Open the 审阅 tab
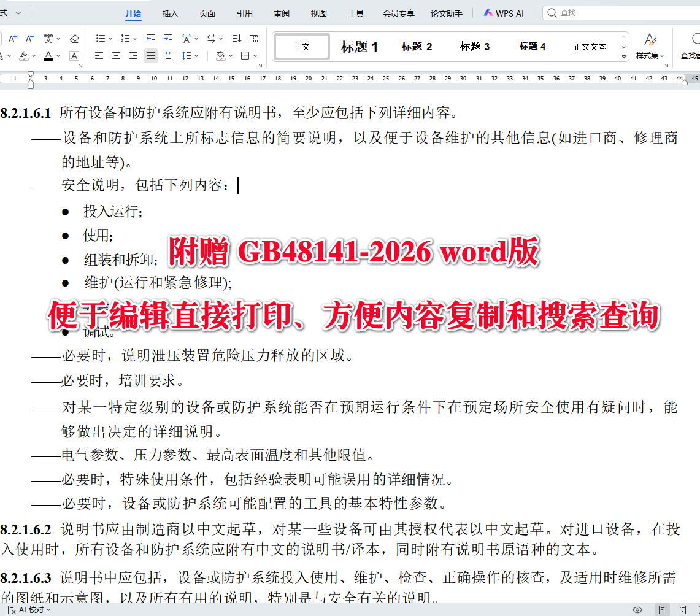700x616 pixels. click(282, 13)
